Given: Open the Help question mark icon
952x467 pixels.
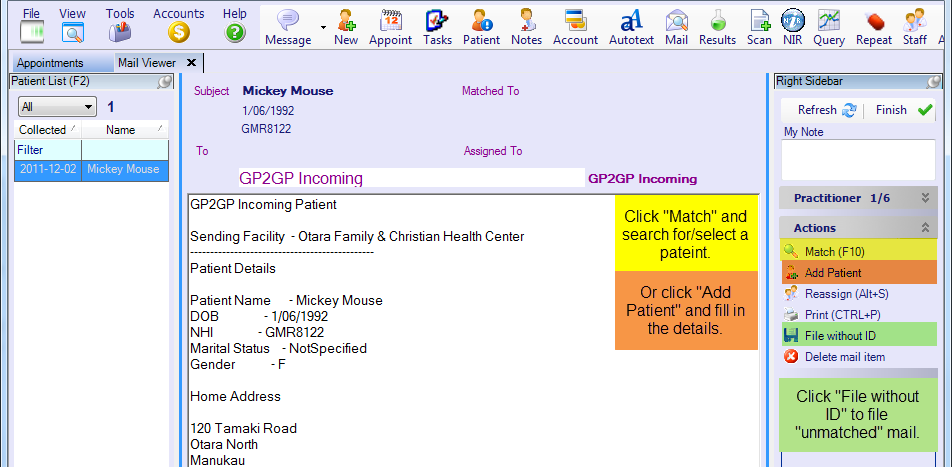Looking at the screenshot, I should tap(234, 32).
